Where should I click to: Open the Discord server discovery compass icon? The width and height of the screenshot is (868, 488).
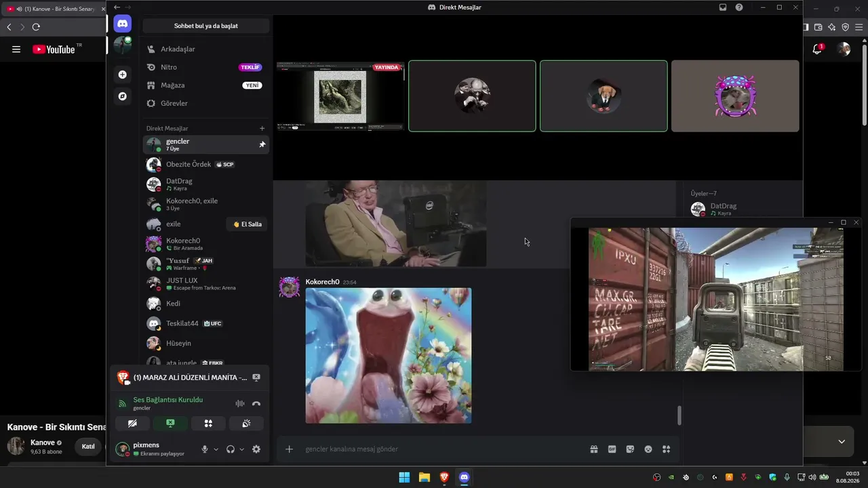(x=122, y=96)
